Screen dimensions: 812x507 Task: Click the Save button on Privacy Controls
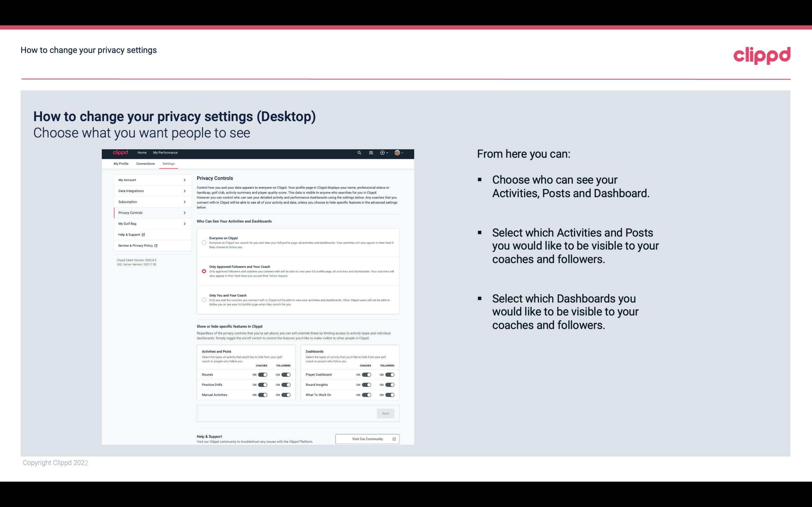(x=385, y=413)
